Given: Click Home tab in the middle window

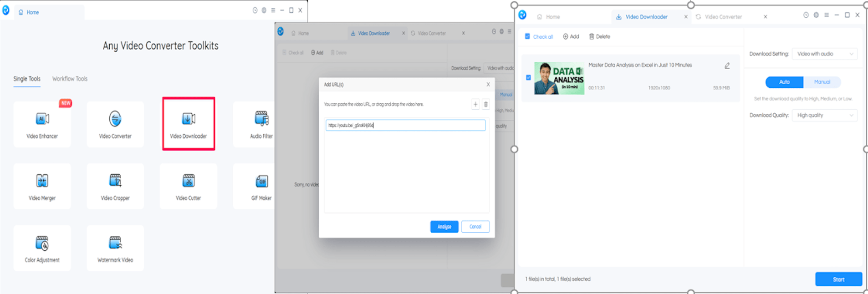Looking at the screenshot, I should [x=300, y=33].
